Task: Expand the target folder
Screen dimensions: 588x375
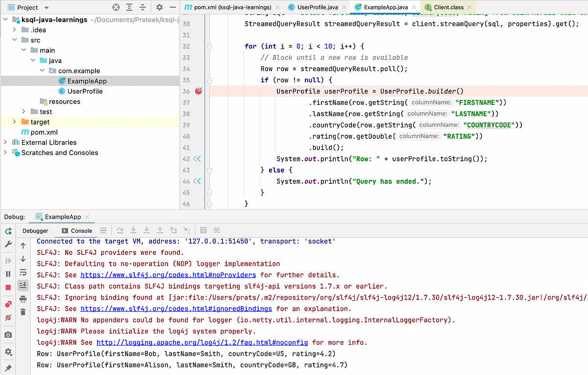Action: point(15,122)
